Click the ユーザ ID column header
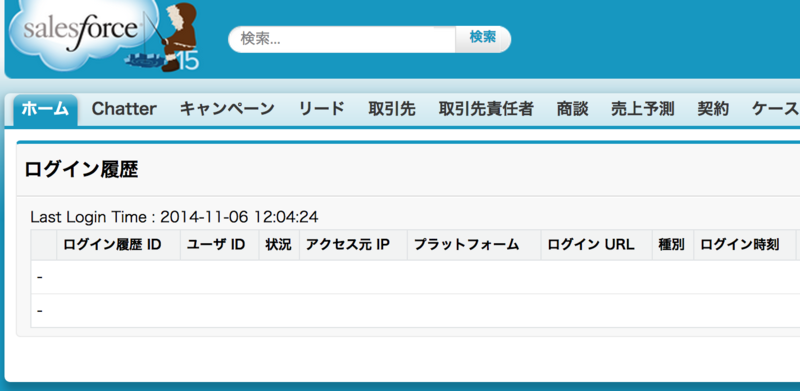Image resolution: width=800 pixels, height=391 pixels. pyautogui.click(x=219, y=245)
